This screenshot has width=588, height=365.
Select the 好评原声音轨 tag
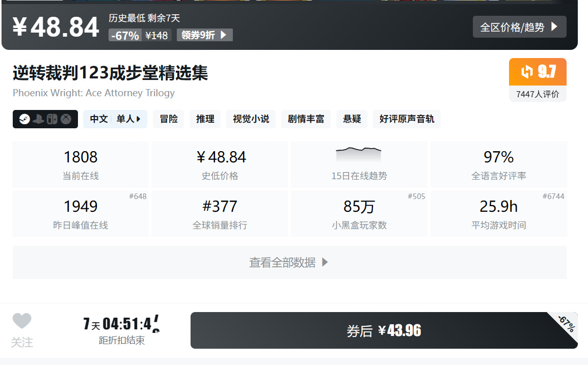[x=407, y=119]
